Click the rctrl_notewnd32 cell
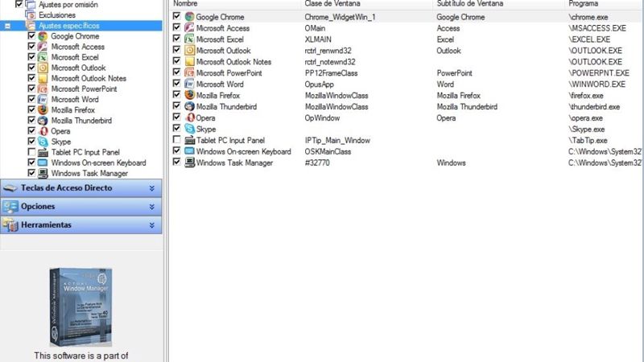The width and height of the screenshot is (644, 362). [330, 62]
